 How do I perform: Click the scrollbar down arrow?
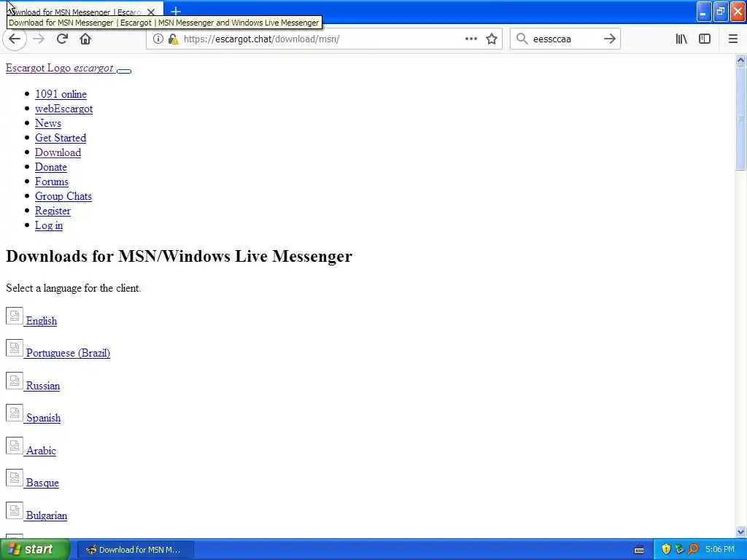tap(740, 532)
